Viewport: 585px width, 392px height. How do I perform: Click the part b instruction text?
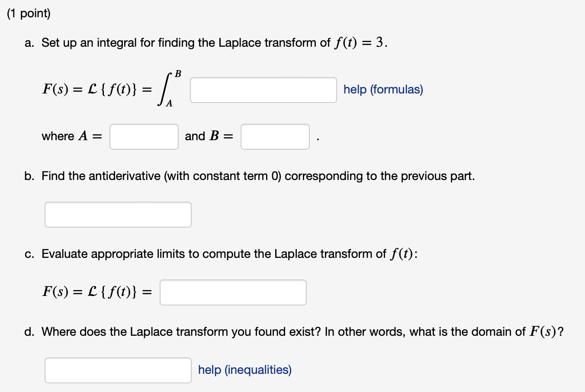click(x=258, y=176)
